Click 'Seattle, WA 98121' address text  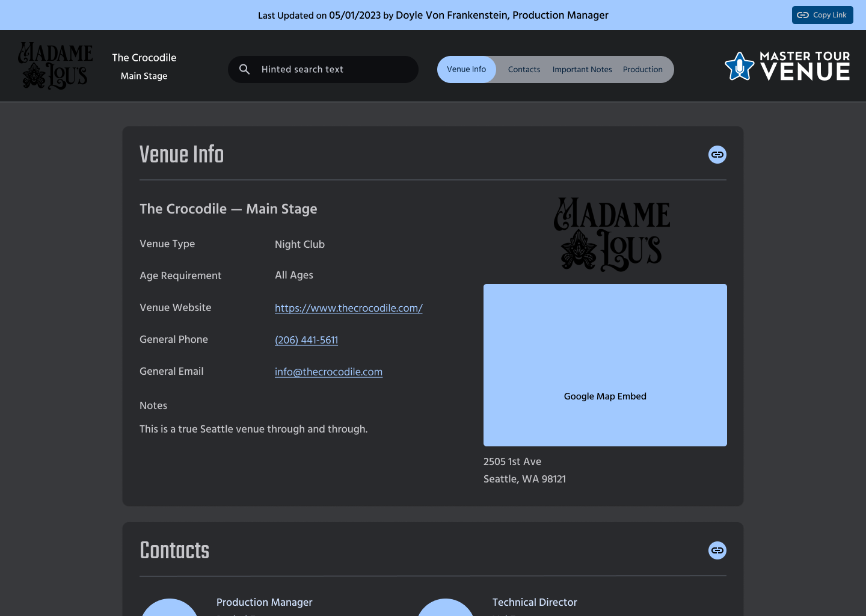tap(524, 479)
